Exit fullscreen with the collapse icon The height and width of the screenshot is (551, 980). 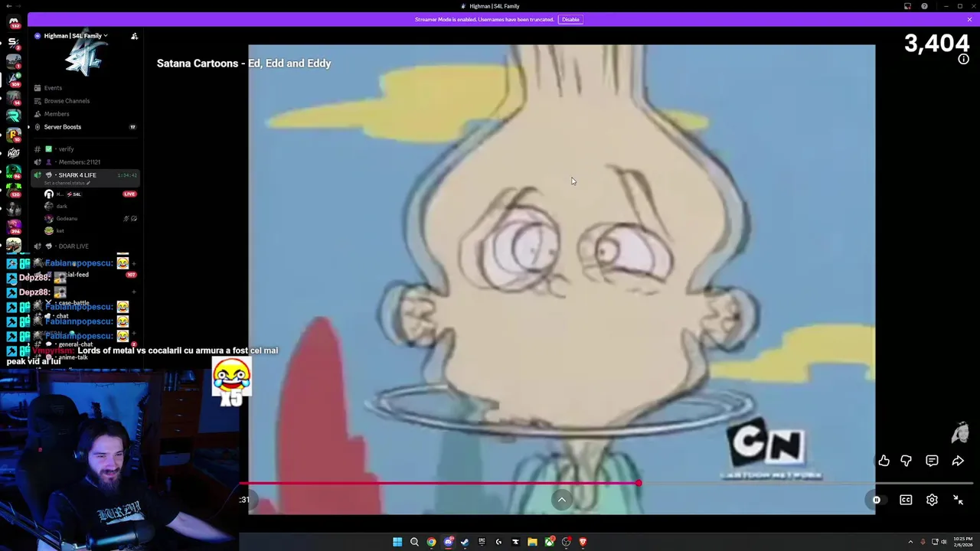pos(958,500)
